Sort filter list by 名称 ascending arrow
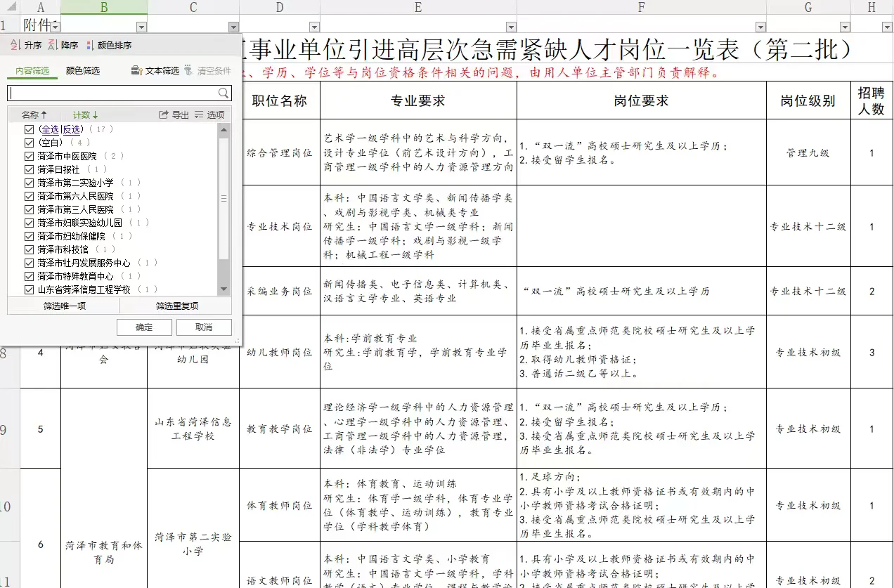The image size is (894, 588). (x=34, y=115)
